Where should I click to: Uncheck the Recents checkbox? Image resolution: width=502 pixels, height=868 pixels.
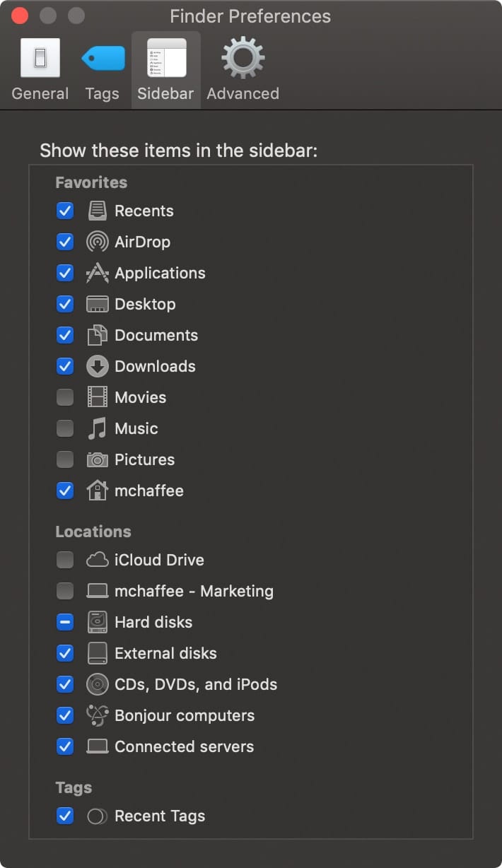click(x=65, y=211)
